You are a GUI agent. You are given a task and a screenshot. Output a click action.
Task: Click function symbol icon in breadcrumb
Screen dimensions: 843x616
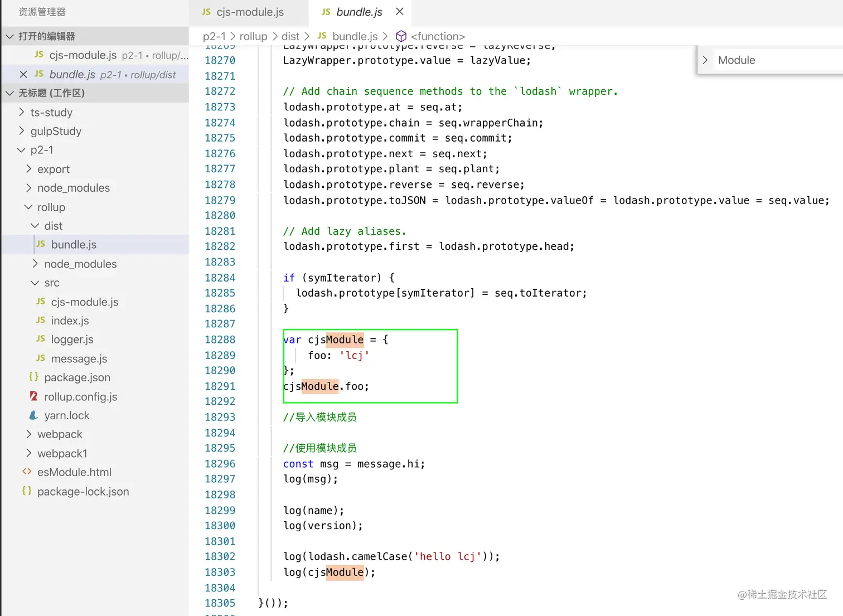(401, 36)
